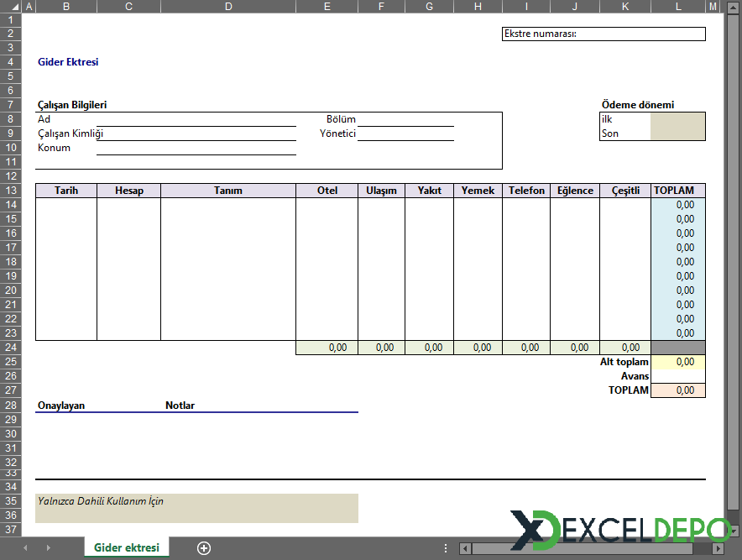Viewport: 742px width, 560px height.
Task: Click the Bölüm entry field
Action: (x=405, y=119)
